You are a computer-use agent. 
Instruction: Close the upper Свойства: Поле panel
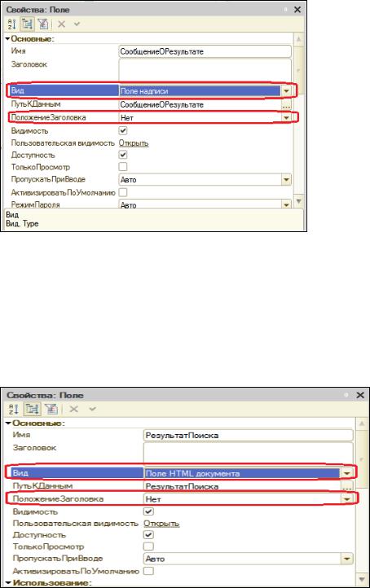click(297, 10)
